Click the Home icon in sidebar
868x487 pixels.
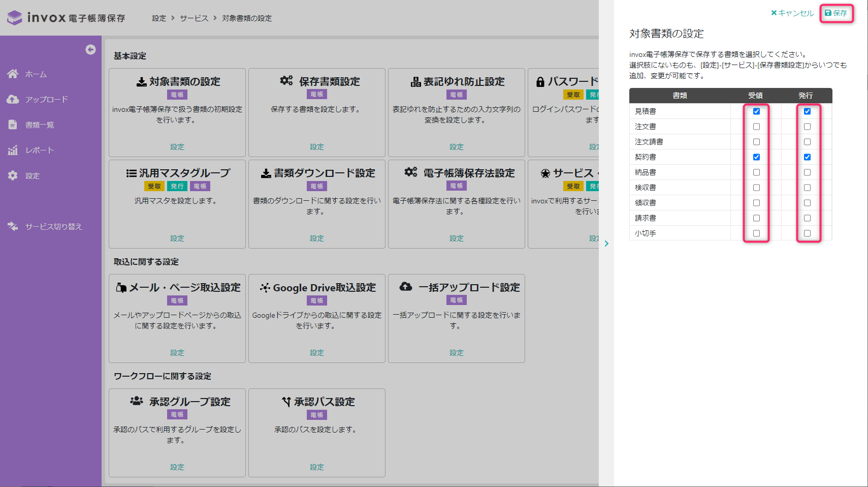point(13,74)
